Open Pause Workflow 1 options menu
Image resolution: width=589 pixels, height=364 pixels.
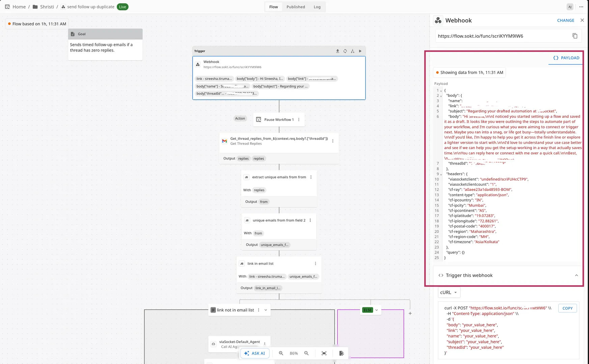point(299,120)
